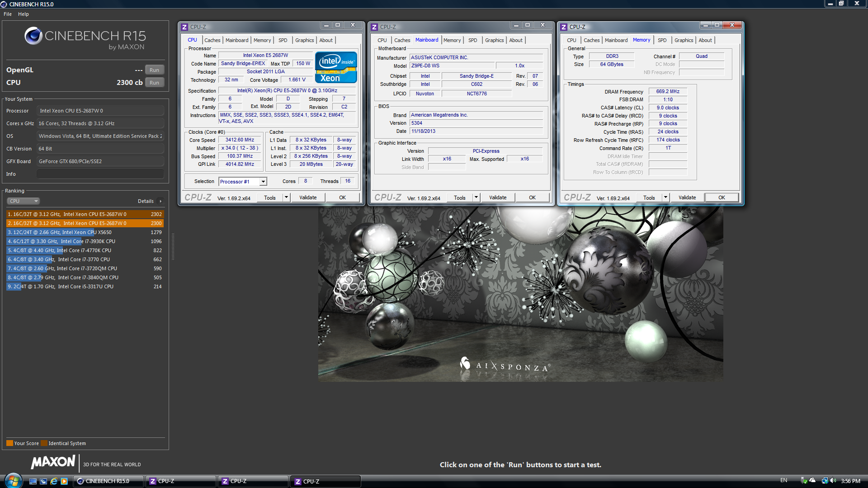Click BIOS version 5304 field

point(476,123)
